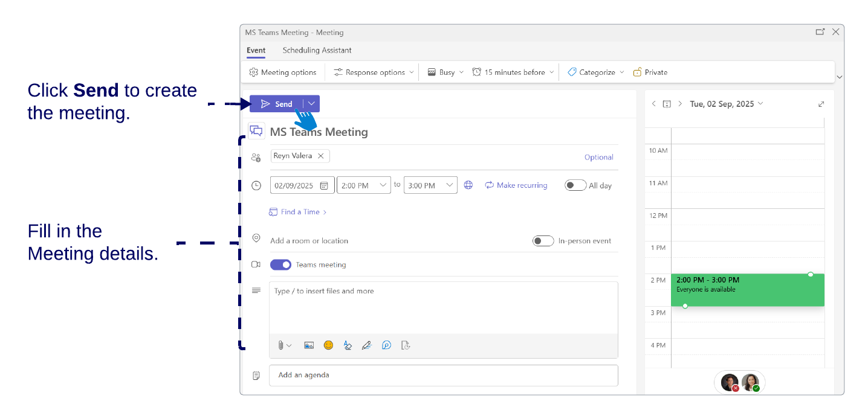The width and height of the screenshot is (868, 419).
Task: Click the date picker calendar icon
Action: [x=325, y=185]
